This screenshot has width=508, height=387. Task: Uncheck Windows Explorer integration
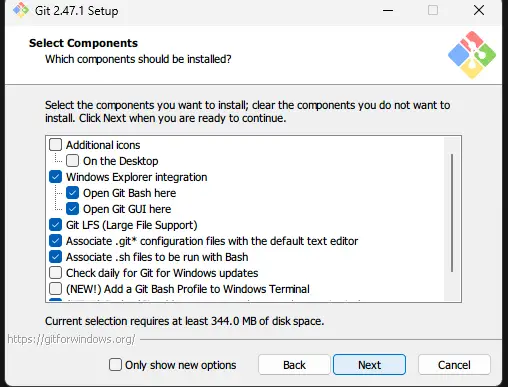point(55,177)
